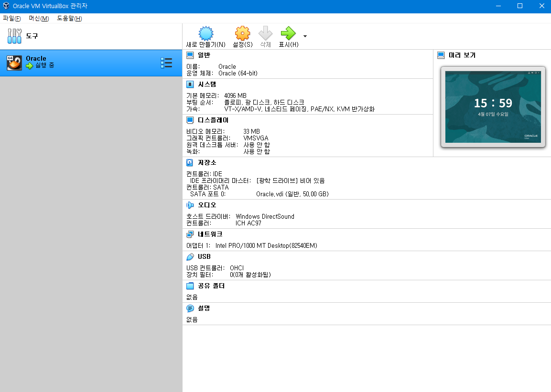551x392 pixels.
Task: Open the 디스플레이 settings heading link
Action: tap(213, 120)
